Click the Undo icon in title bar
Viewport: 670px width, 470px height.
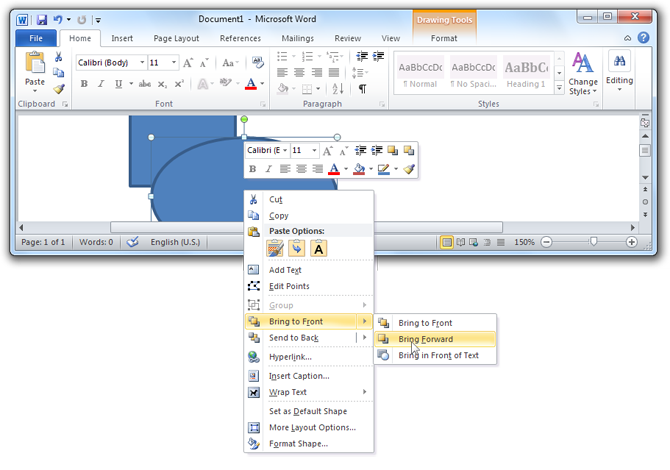tap(58, 20)
